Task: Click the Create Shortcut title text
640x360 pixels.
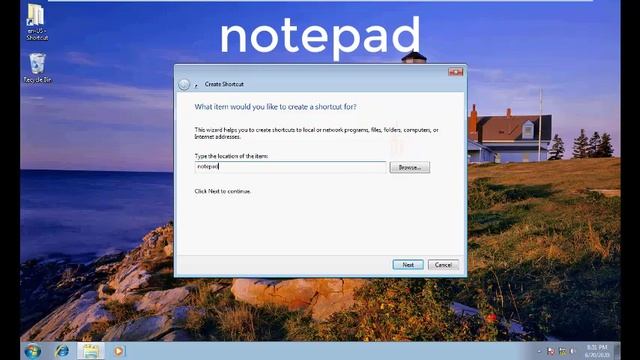Action: pyautogui.click(x=224, y=84)
